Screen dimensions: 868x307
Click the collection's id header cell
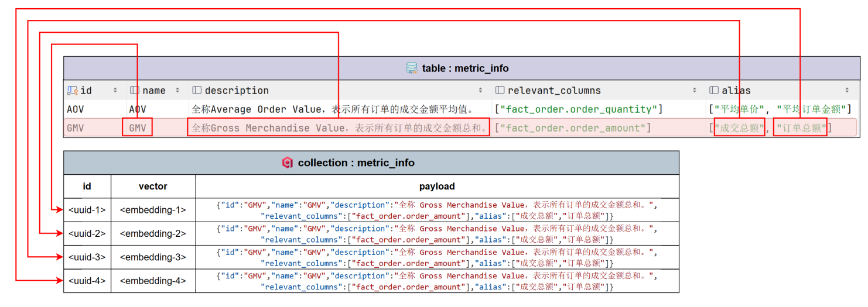[x=87, y=187]
